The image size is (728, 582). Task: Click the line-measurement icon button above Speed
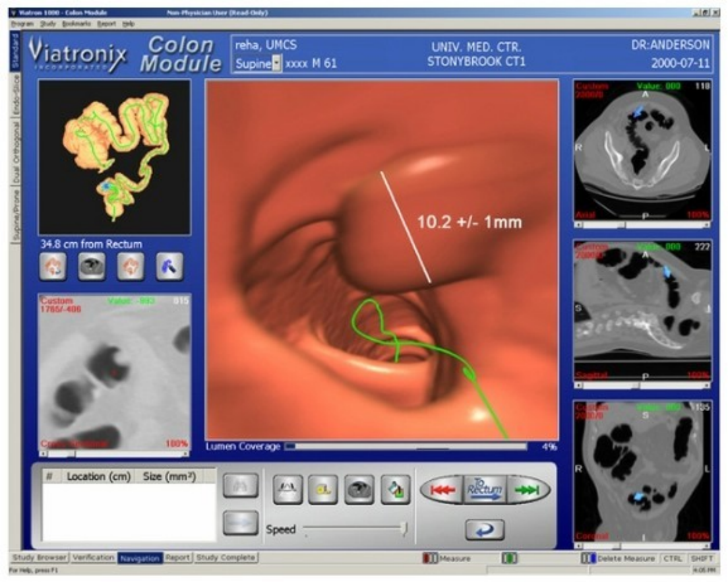[x=288, y=489]
